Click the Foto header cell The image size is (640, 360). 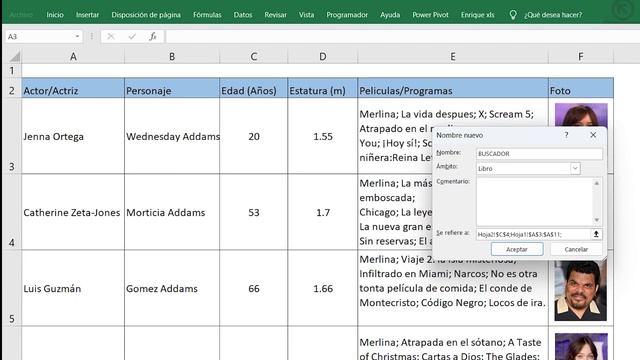click(580, 88)
